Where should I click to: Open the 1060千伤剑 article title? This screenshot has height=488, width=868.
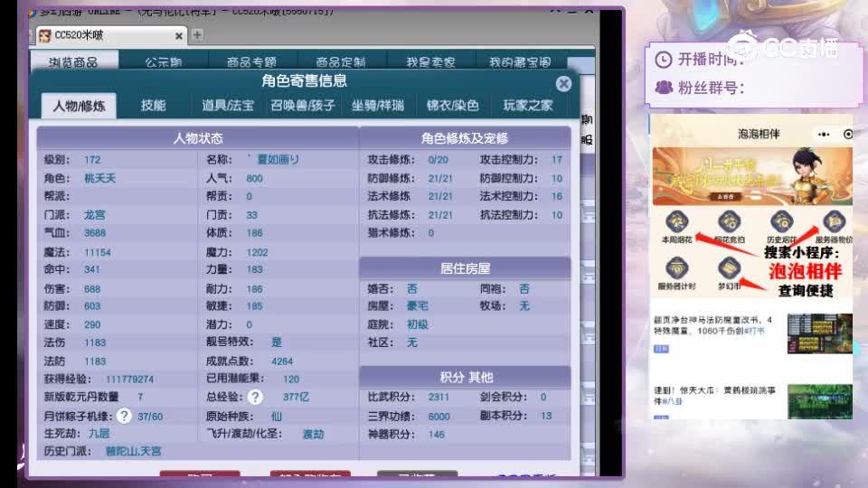pyautogui.click(x=713, y=325)
